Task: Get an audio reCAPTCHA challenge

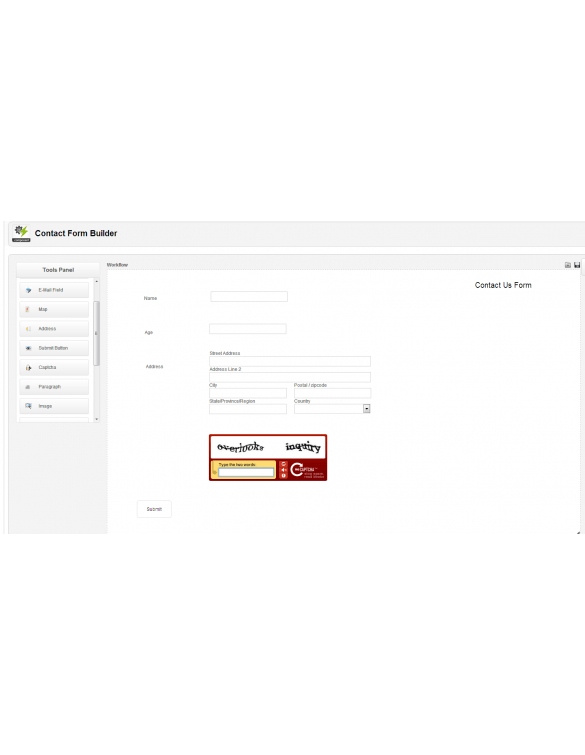Action: [284, 470]
